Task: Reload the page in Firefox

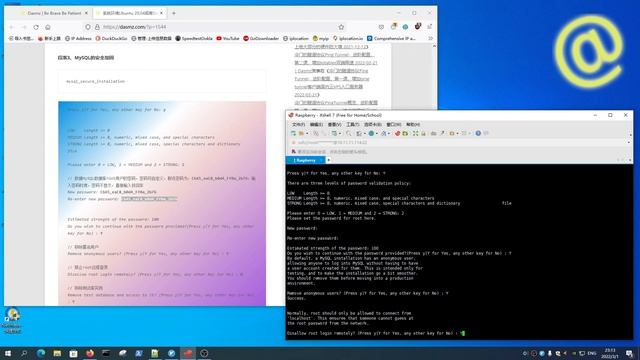Action: coord(36,27)
